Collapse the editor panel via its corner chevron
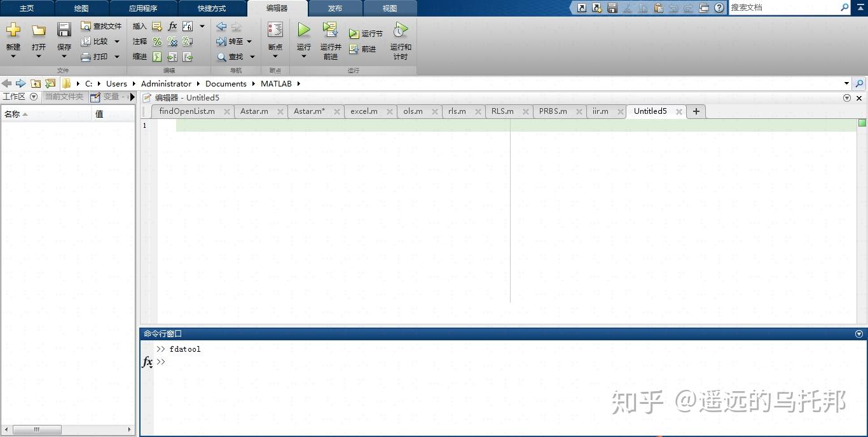 click(x=846, y=97)
